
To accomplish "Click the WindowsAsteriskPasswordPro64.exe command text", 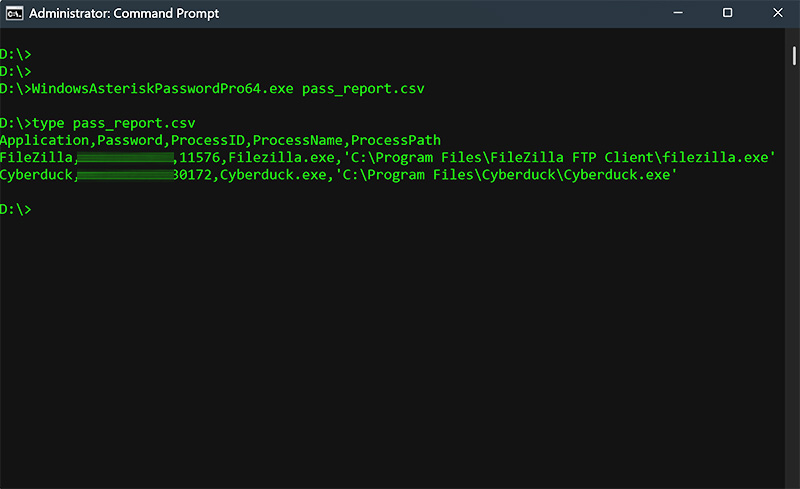I will 163,88.
